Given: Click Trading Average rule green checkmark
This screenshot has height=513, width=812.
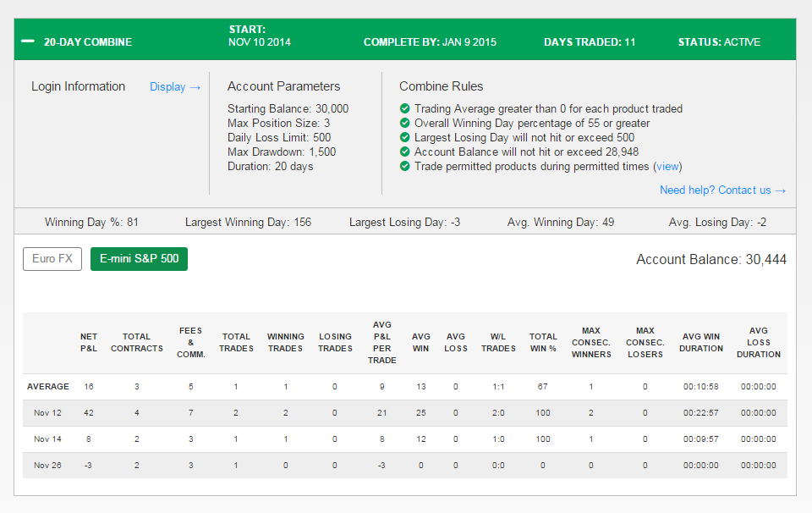Looking at the screenshot, I should (x=405, y=108).
